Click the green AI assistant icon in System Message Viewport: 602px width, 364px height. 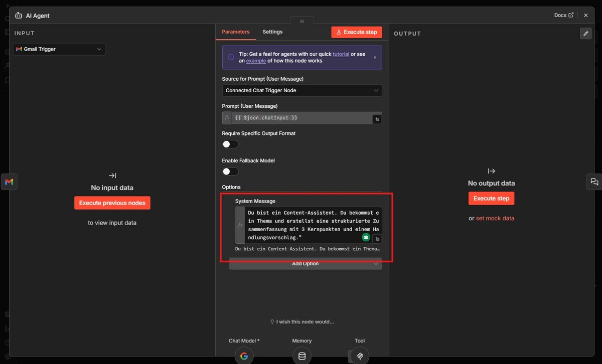[x=366, y=237]
